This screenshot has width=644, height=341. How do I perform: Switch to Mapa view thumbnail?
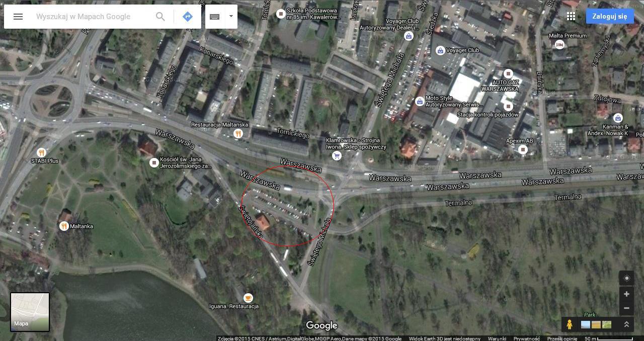[30, 312]
